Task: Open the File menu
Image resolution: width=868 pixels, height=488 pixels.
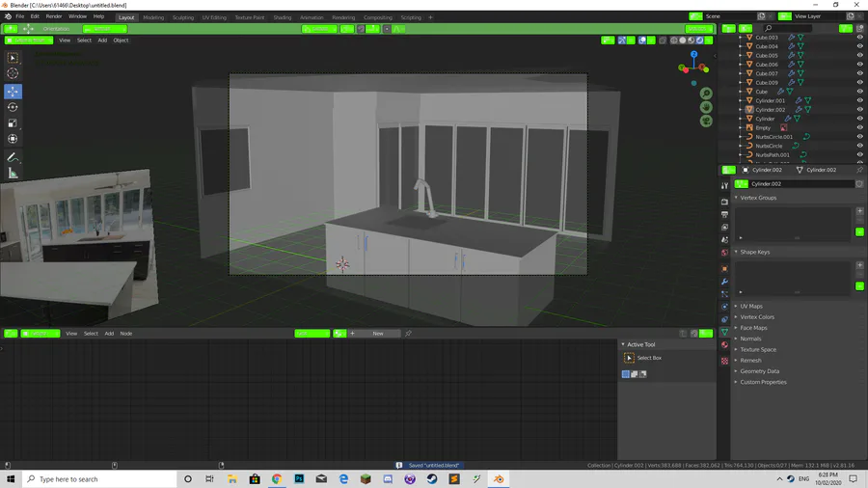Action: tap(20, 16)
